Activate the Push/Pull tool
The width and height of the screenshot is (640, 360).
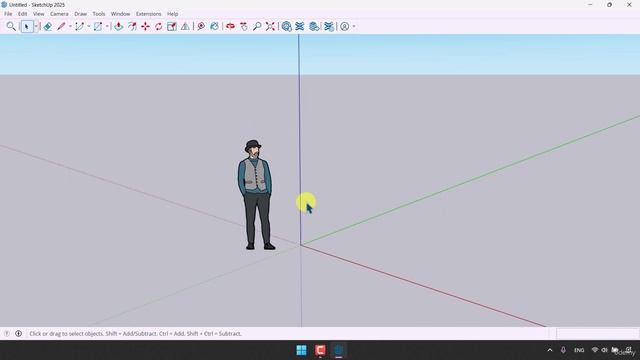(119, 27)
